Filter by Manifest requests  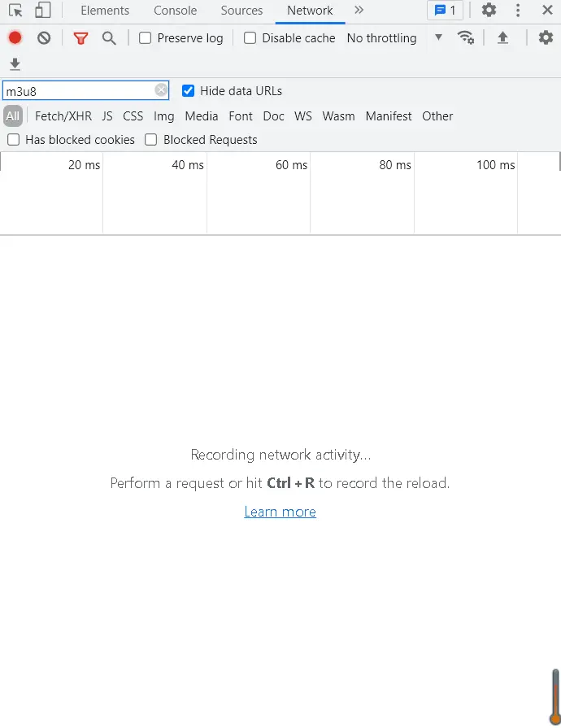pyautogui.click(x=389, y=116)
